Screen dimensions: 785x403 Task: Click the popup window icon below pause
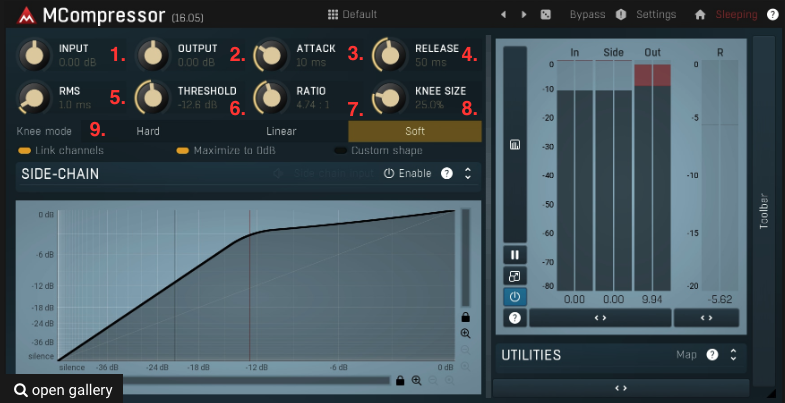tap(515, 276)
